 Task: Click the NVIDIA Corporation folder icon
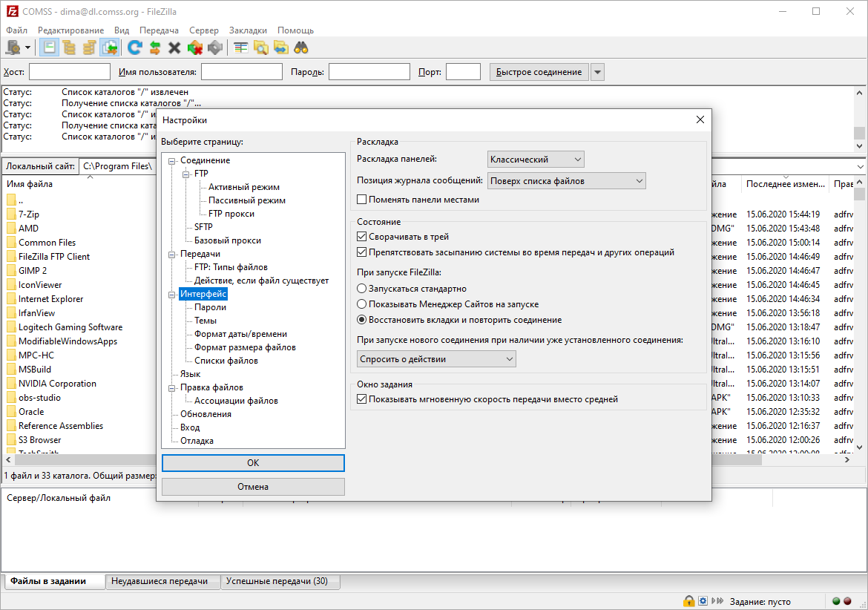11,384
